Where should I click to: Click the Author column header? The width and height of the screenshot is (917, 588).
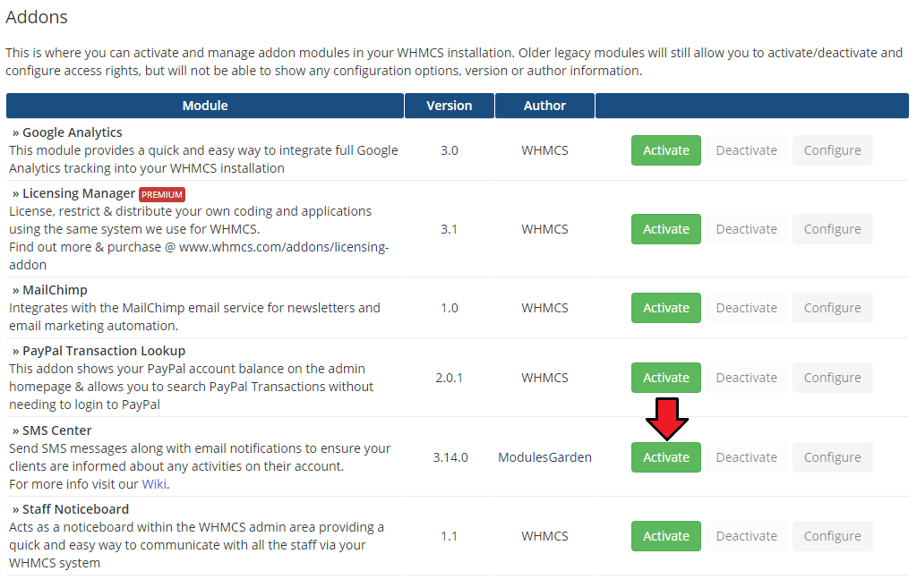544,106
